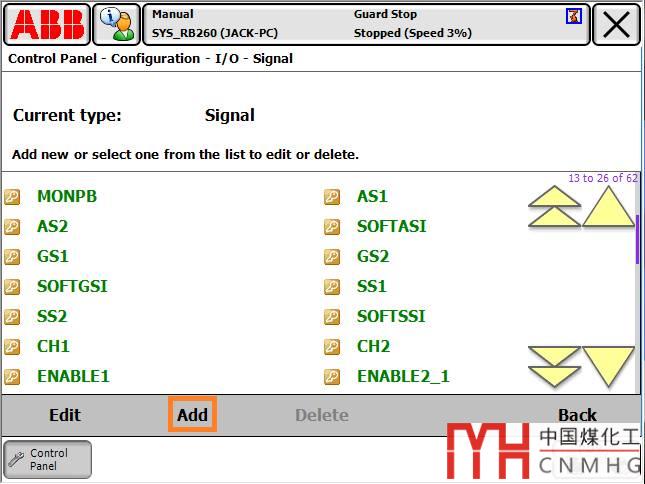This screenshot has height=484, width=645.
Task: Select the AS1 signal
Action: click(x=372, y=197)
